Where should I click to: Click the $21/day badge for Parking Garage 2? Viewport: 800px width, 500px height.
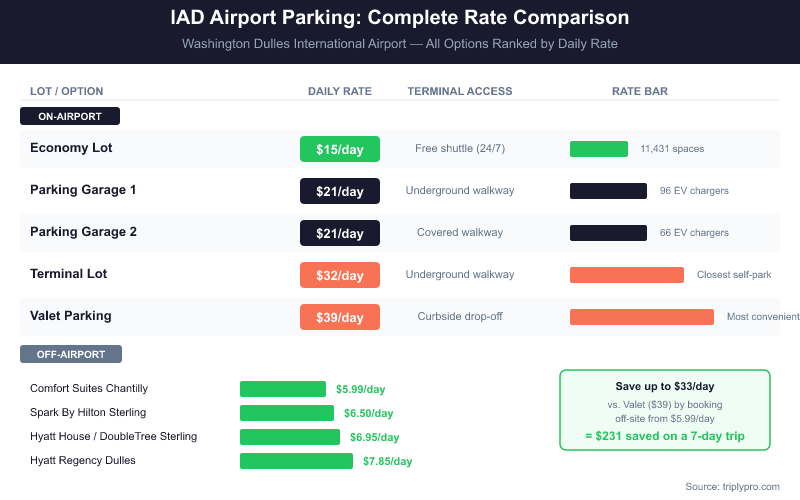[340, 233]
